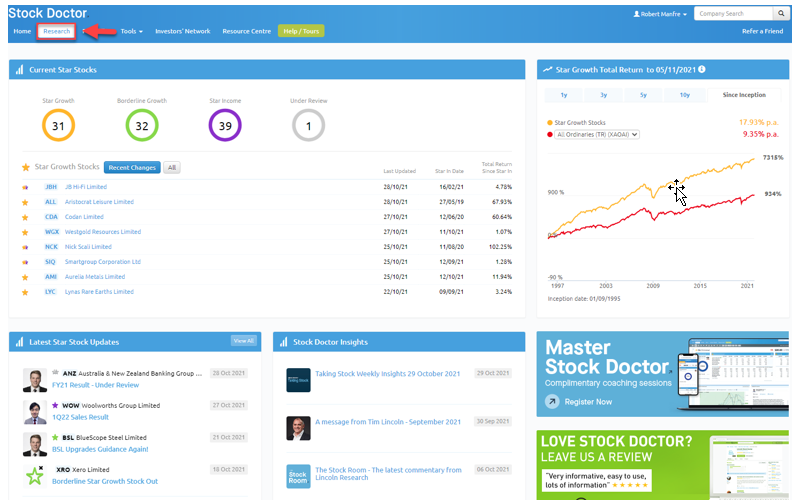796x500 pixels.
Task: Click the Stock Room thumbnail icon
Action: tap(298, 477)
